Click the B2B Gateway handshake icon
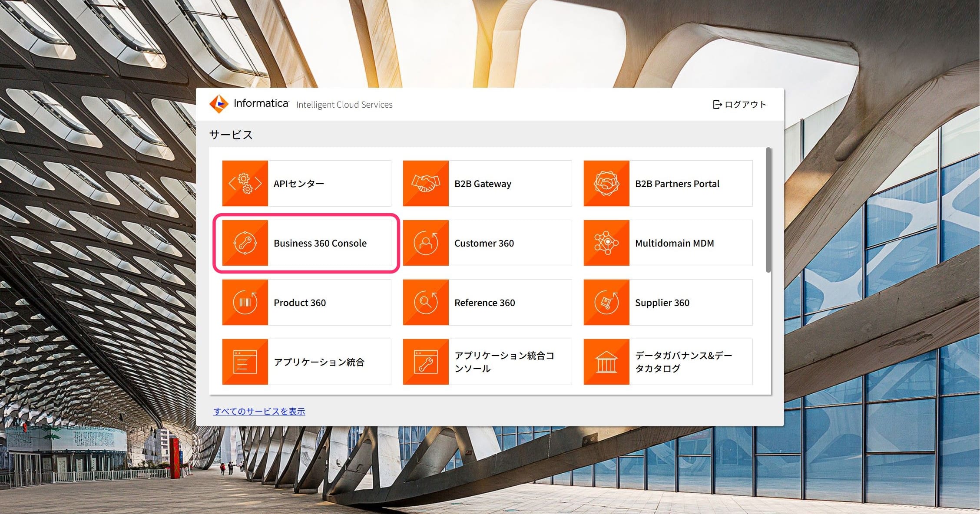The width and height of the screenshot is (980, 514). (426, 183)
